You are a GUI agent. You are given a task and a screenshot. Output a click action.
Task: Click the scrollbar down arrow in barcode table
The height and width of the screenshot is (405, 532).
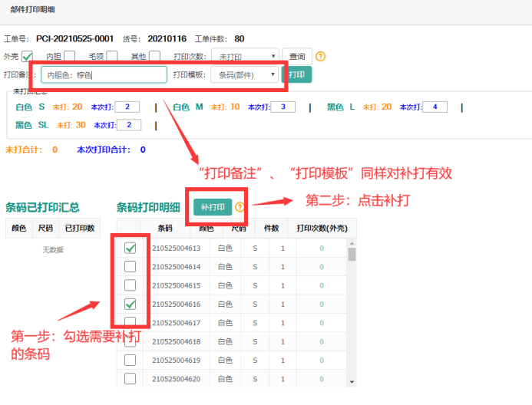352,381
